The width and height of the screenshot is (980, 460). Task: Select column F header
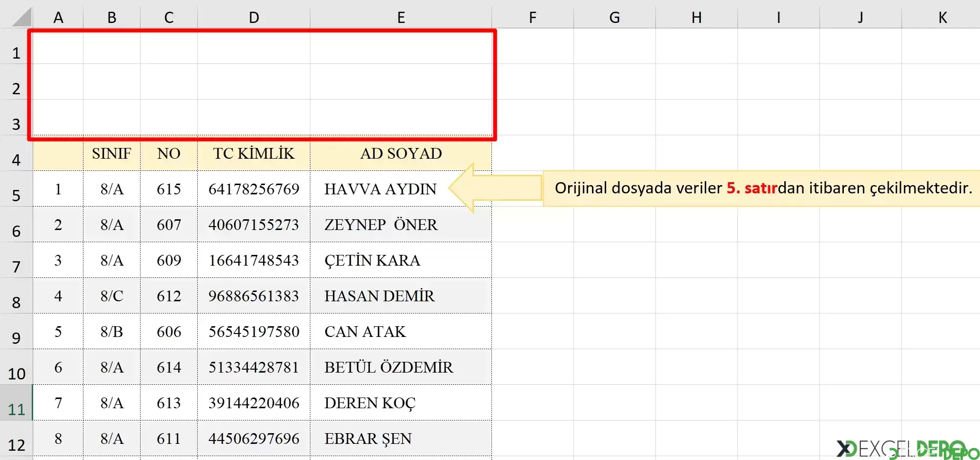coord(532,17)
